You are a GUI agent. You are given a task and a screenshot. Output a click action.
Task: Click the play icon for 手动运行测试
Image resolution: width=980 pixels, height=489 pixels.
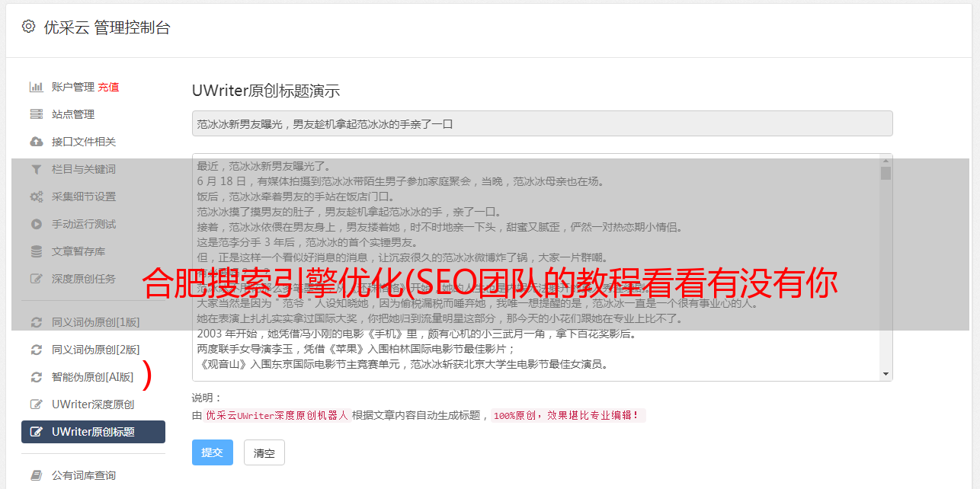tap(36, 224)
